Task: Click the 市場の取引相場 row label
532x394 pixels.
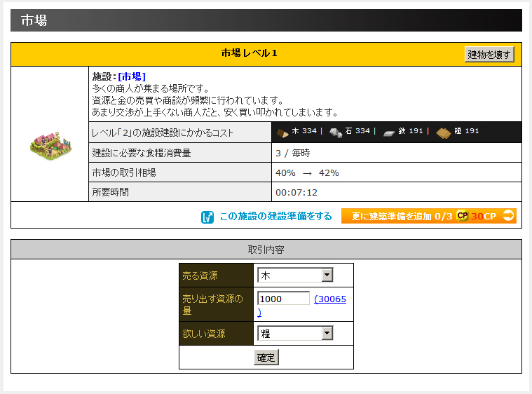Action: pos(124,172)
